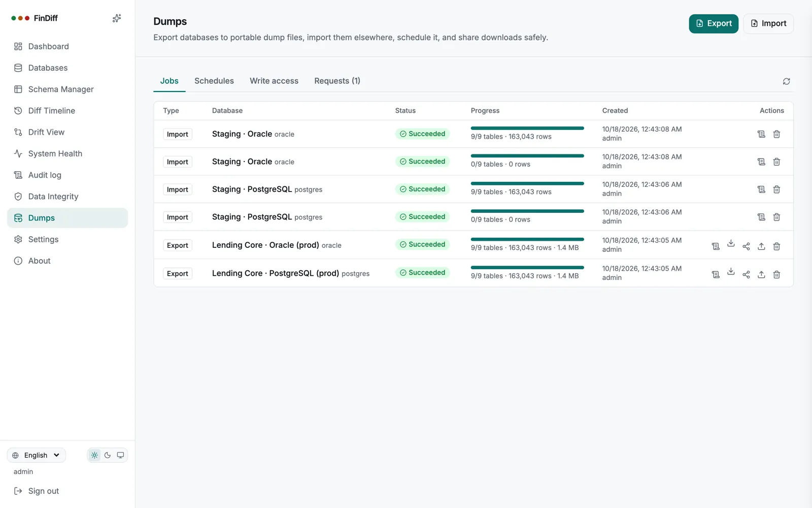This screenshot has width=812, height=508.
Task: Click progress bar of Lending Core Oracle export
Action: 527,239
